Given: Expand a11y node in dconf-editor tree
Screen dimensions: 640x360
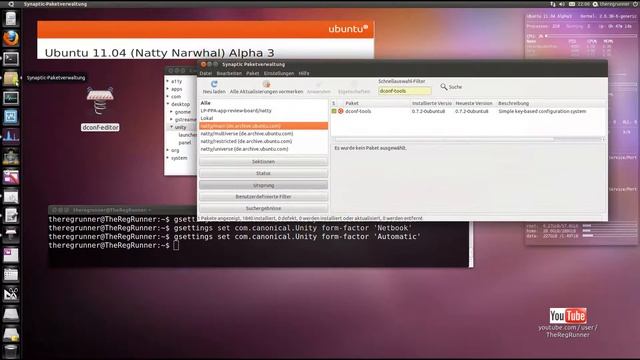Looking at the screenshot, I should tap(168, 81).
